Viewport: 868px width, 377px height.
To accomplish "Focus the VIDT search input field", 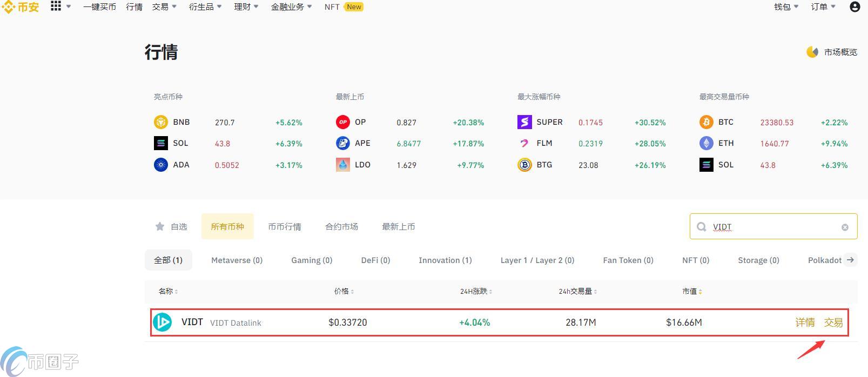I will tap(773, 226).
